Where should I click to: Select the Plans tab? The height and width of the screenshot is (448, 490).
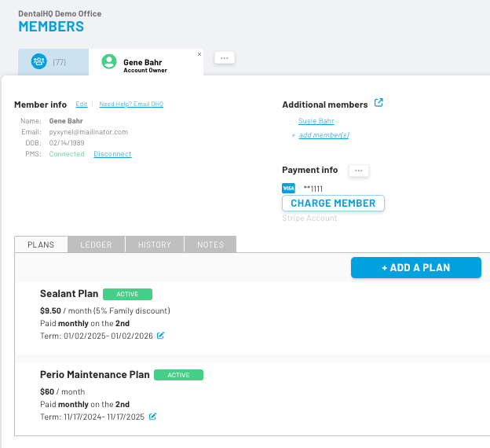point(41,244)
